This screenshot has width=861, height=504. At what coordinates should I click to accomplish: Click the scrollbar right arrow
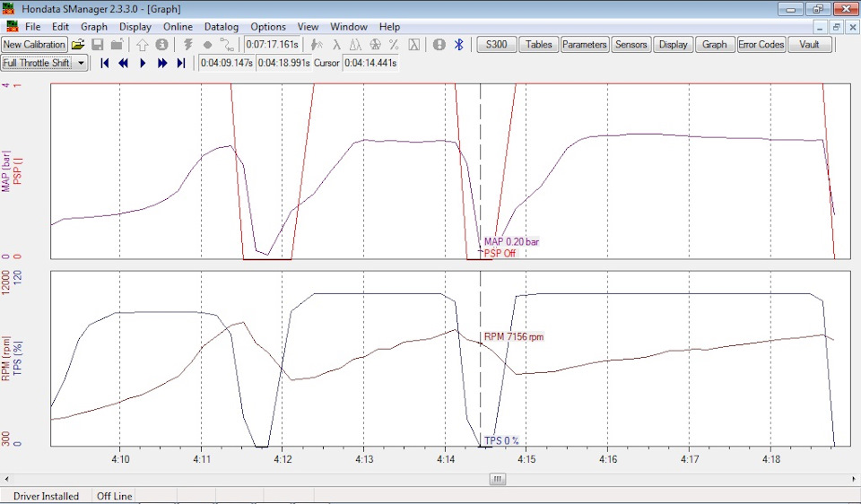pos(855,479)
